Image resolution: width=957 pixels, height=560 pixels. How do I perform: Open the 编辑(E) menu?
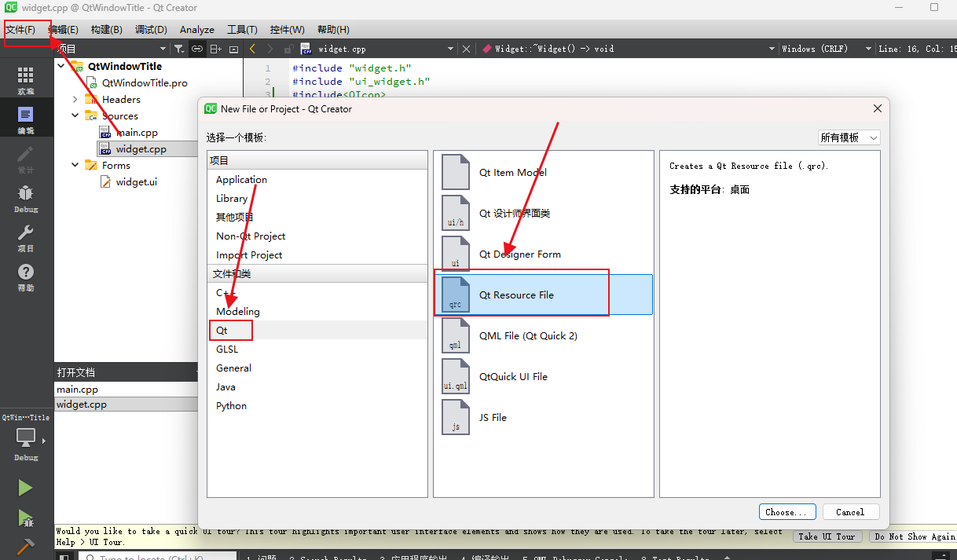[x=63, y=30]
